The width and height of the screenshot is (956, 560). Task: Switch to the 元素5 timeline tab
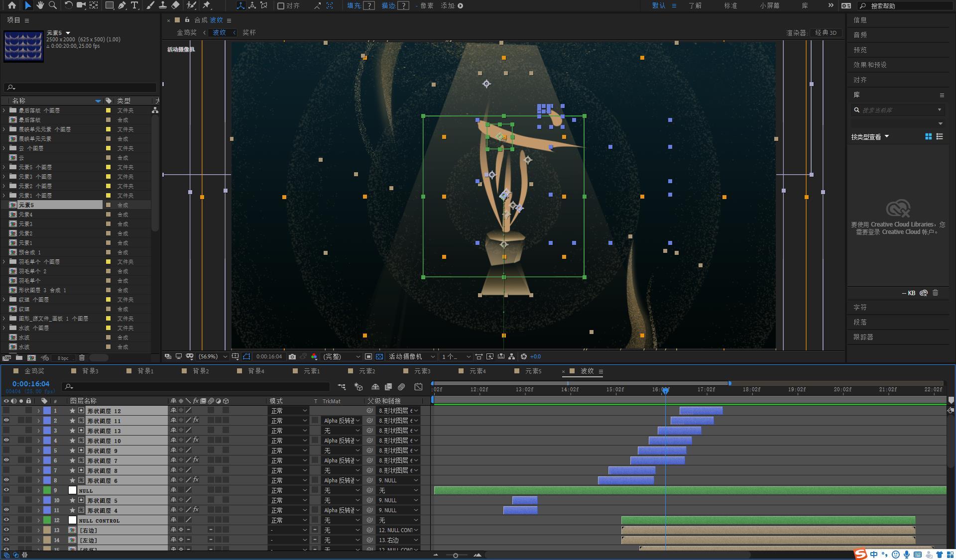(533, 371)
